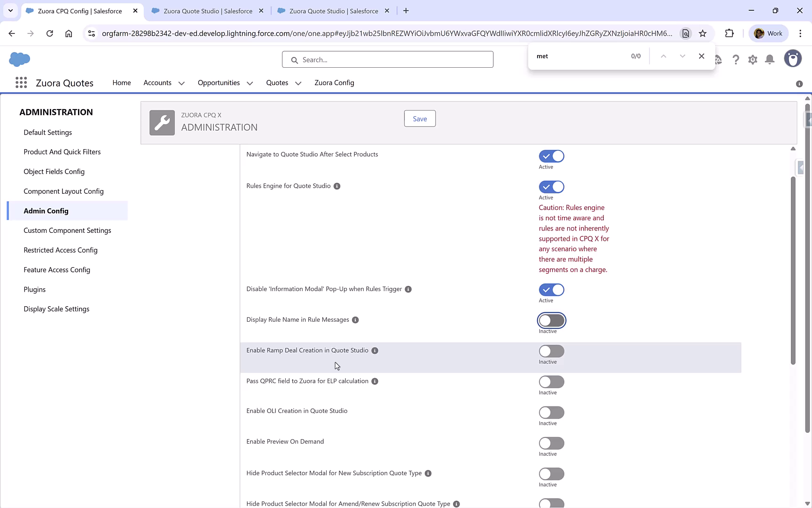The image size is (812, 508).
Task: Enable the Preview On Demand toggle
Action: [551, 443]
